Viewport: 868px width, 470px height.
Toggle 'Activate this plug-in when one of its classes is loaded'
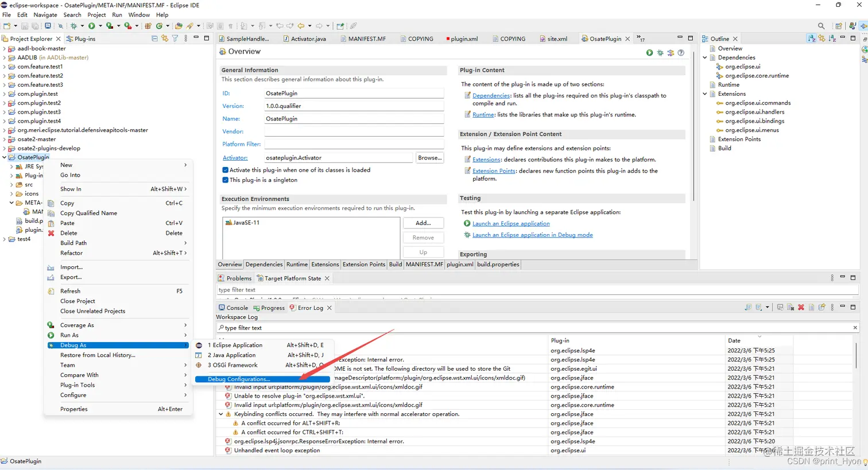226,170
